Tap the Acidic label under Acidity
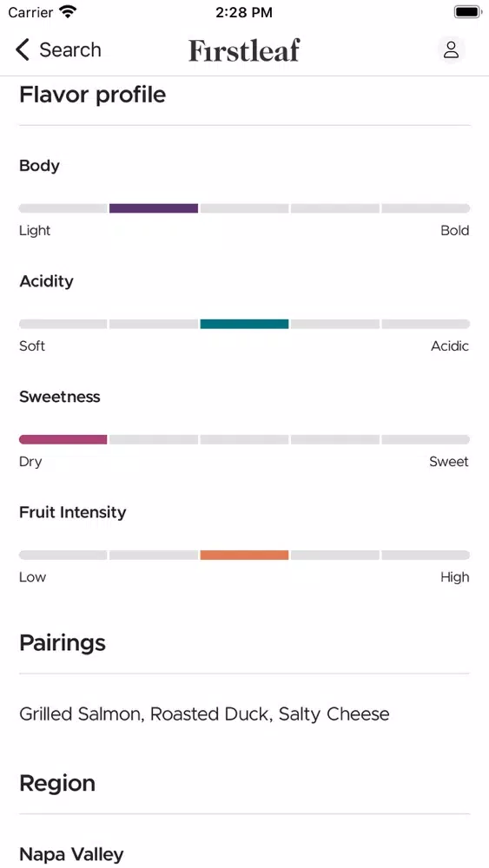489x868 pixels. tap(450, 346)
